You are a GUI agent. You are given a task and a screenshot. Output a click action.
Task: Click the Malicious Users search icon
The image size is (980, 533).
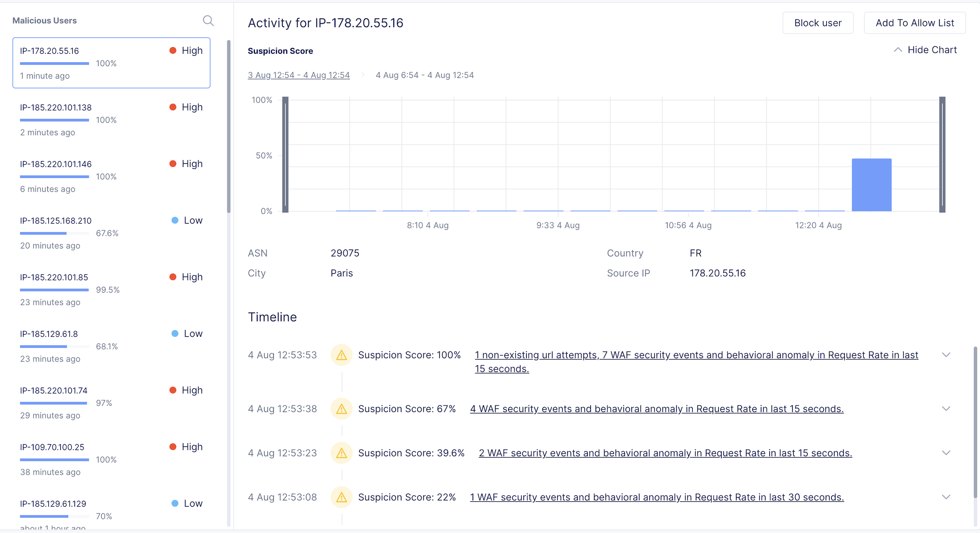pos(208,21)
